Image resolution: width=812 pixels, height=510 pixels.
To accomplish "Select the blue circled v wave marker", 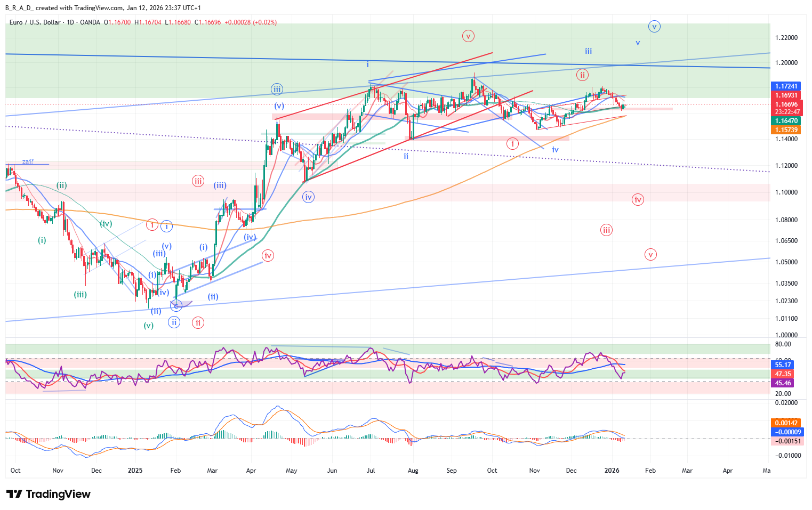I will click(x=654, y=26).
